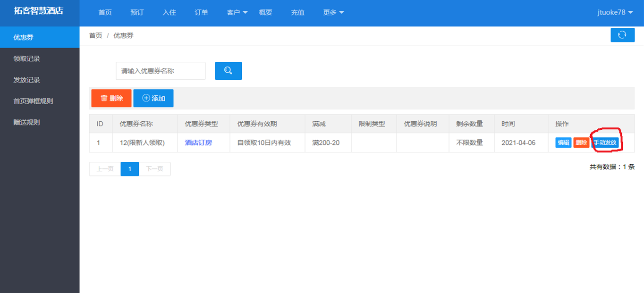Select 首页弹框规则 in the sidebar
The height and width of the screenshot is (293, 644).
point(40,101)
